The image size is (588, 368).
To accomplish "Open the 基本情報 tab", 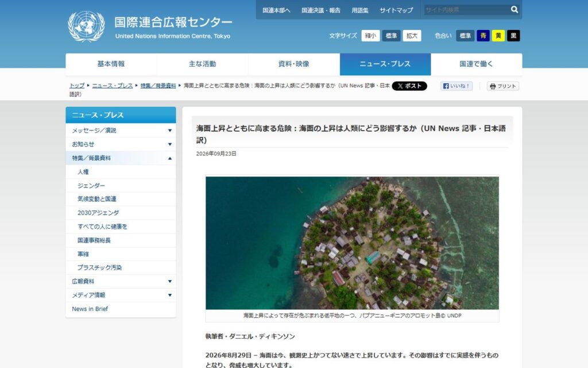I will pos(111,64).
